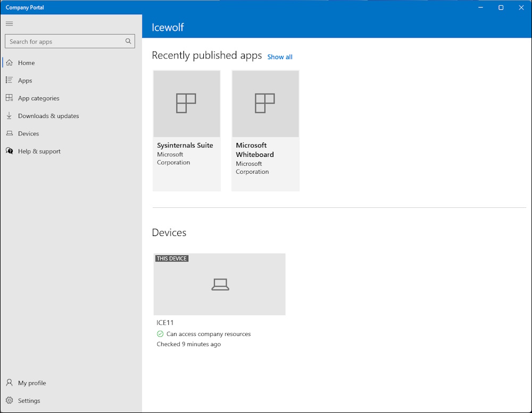This screenshot has width=532, height=413.
Task: Click the Recently published apps heading
Action: point(207,55)
